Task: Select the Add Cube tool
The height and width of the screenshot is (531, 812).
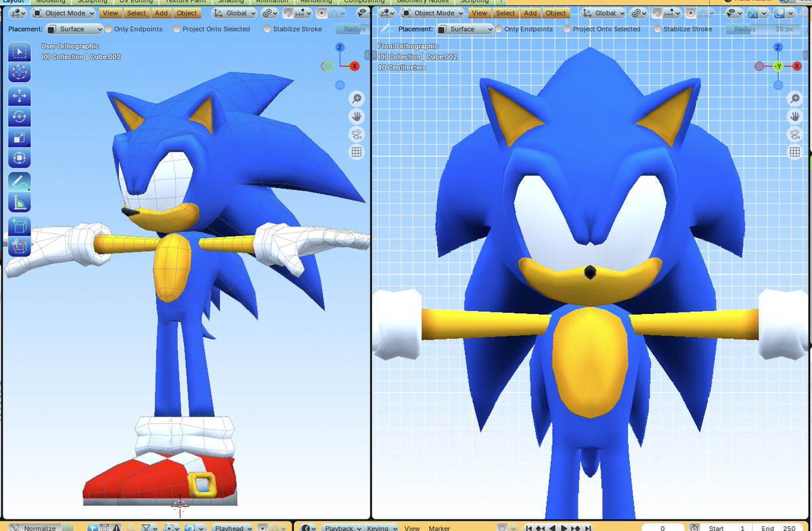Action: 19,225
